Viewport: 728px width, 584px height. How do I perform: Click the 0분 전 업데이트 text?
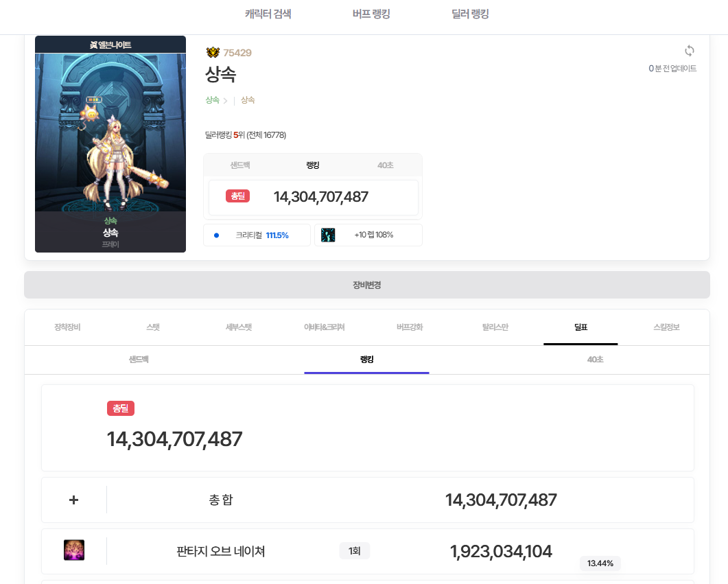pyautogui.click(x=672, y=69)
